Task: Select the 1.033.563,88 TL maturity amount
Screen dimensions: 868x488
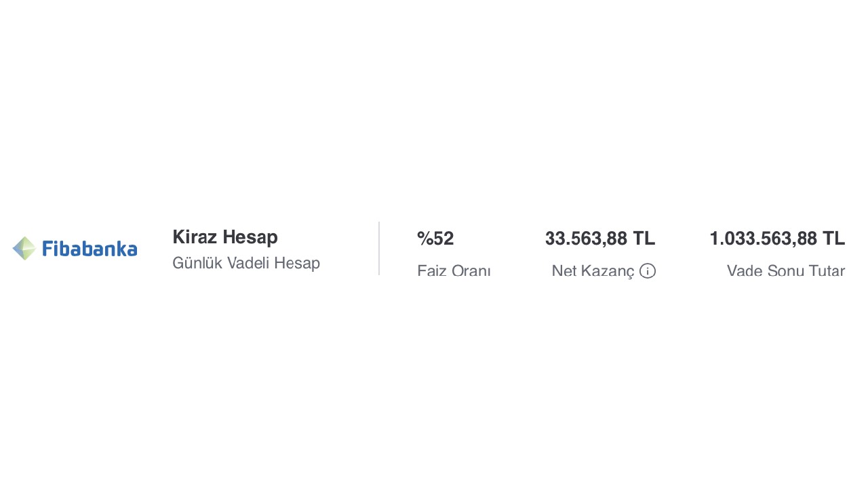Action: [x=777, y=239]
